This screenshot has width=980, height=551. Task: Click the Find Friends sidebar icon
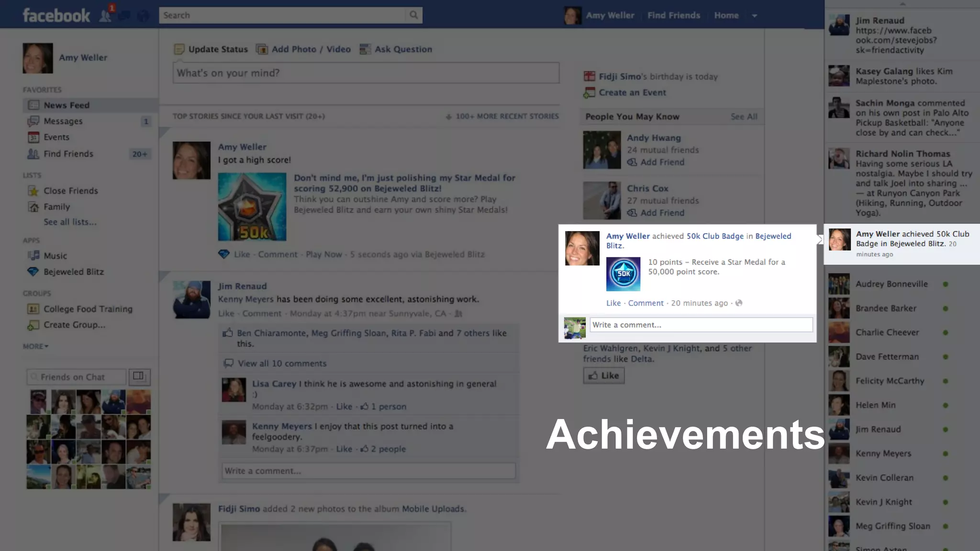pos(33,154)
